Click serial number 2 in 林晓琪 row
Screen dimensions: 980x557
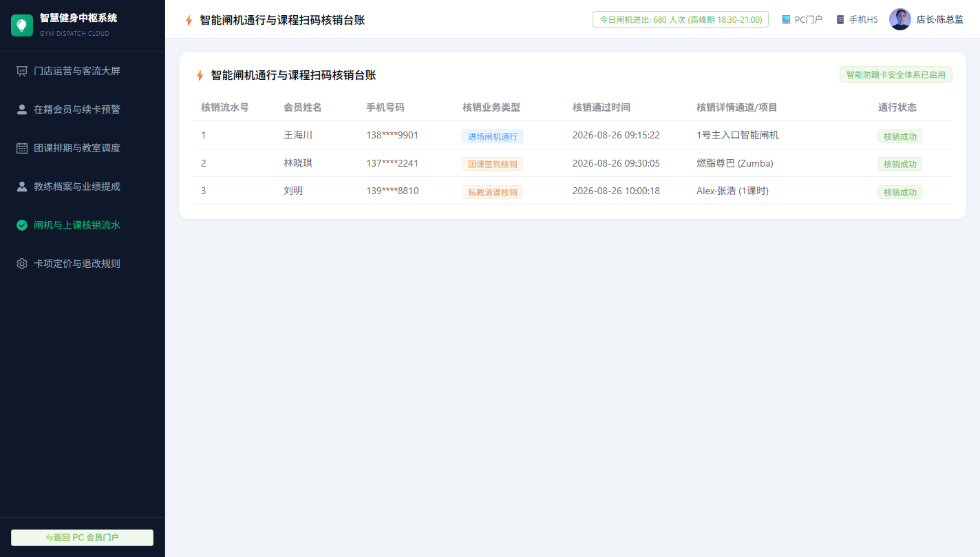pos(204,163)
